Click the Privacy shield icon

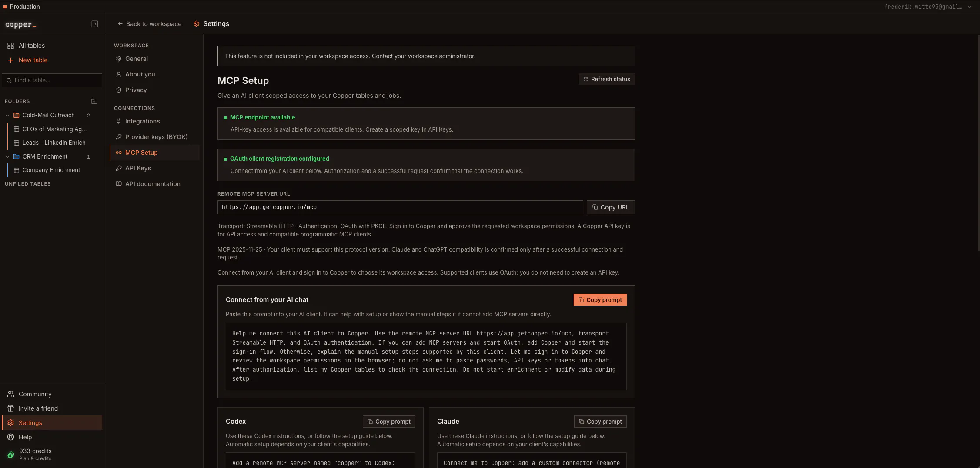[x=119, y=90]
